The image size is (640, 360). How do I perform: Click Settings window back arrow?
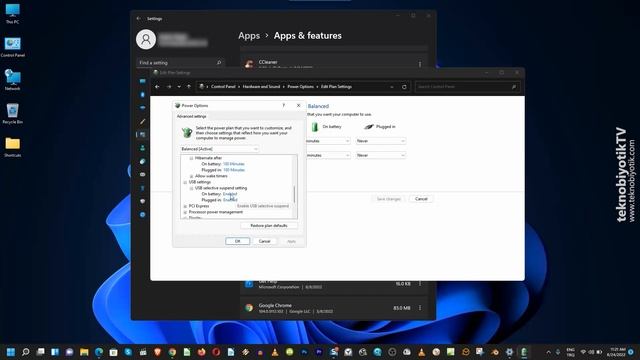[x=139, y=18]
